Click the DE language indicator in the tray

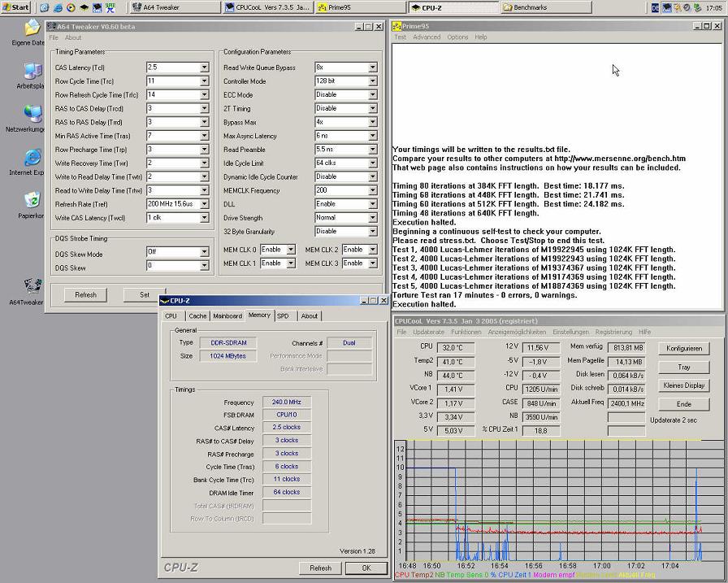[x=655, y=7]
